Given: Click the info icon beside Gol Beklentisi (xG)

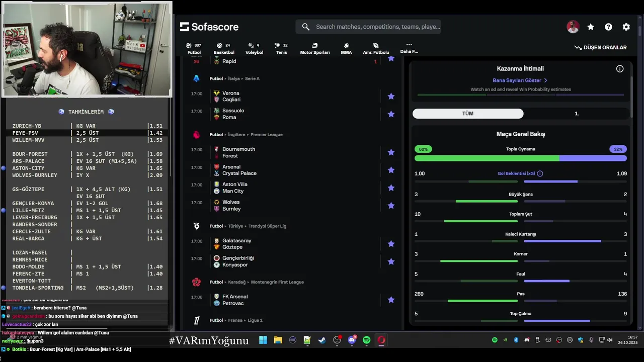Looking at the screenshot, I should tap(540, 173).
